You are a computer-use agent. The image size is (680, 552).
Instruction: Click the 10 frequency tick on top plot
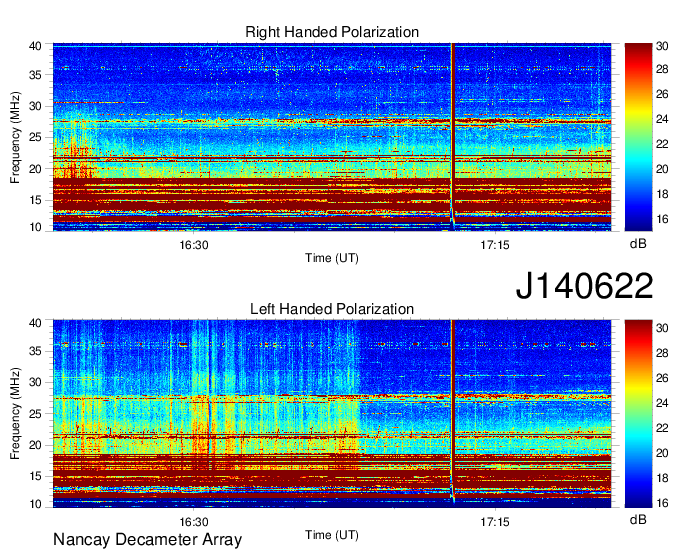click(x=35, y=227)
